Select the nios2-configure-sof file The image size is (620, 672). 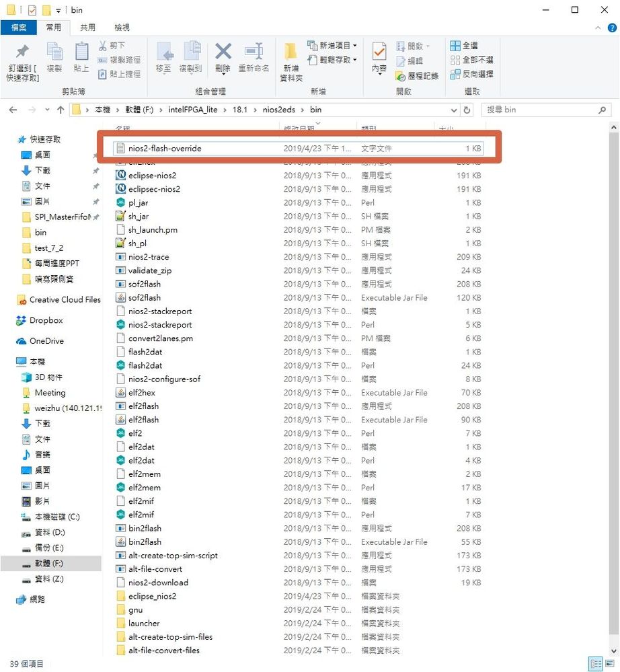click(x=297, y=379)
